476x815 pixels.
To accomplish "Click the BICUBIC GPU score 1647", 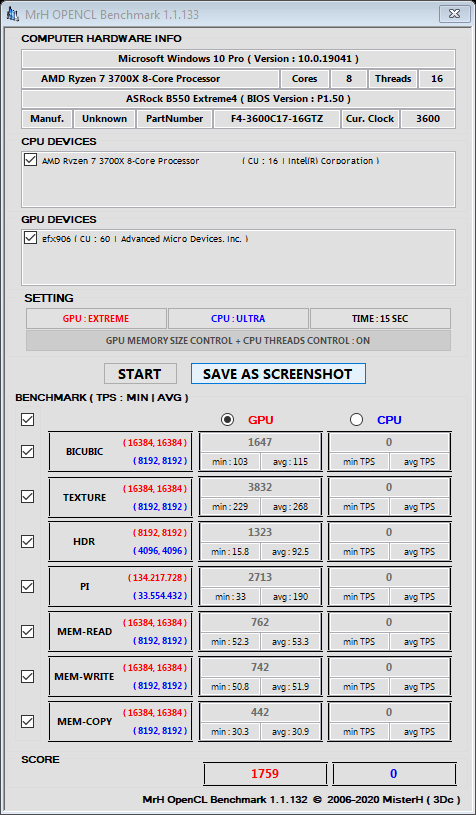I will (x=260, y=442).
